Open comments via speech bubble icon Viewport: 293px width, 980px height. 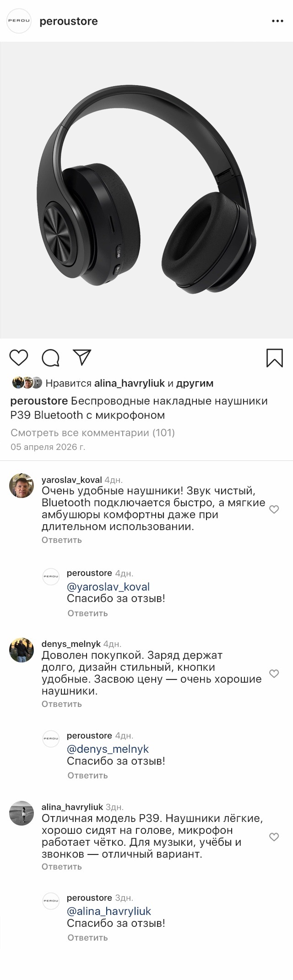[x=51, y=358]
